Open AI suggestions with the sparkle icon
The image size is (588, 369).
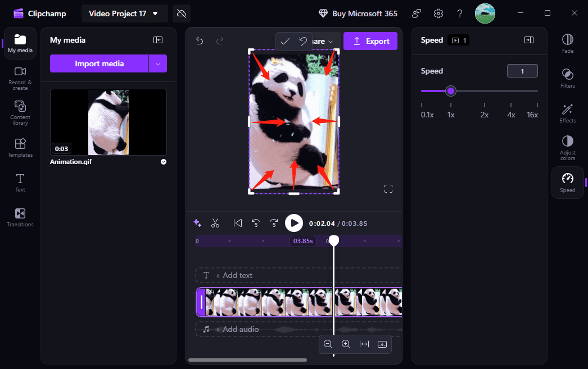pos(197,223)
